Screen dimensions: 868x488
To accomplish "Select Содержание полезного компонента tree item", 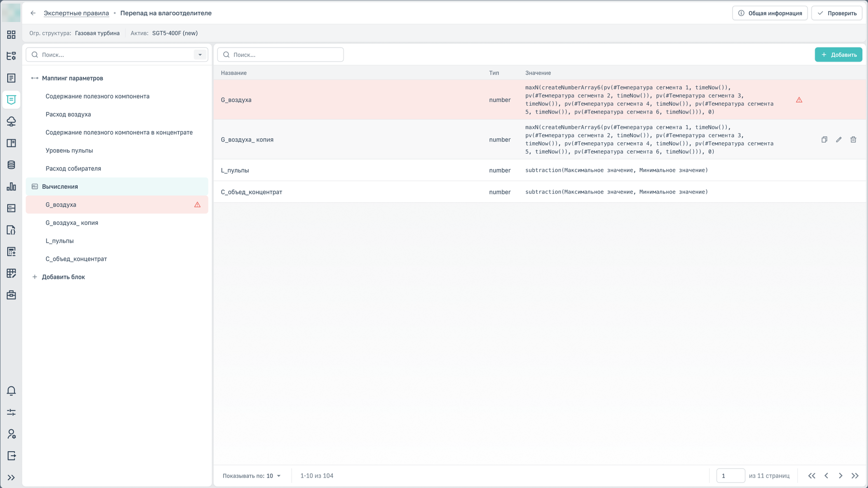I will click(x=97, y=96).
